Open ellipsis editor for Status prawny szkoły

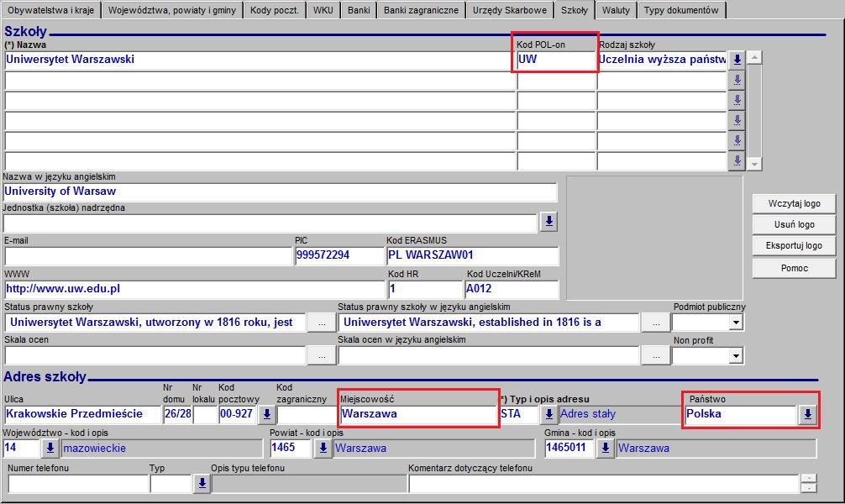point(322,323)
